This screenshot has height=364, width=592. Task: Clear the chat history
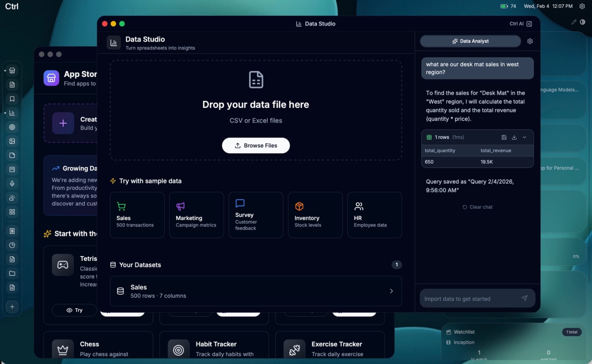tap(477, 207)
